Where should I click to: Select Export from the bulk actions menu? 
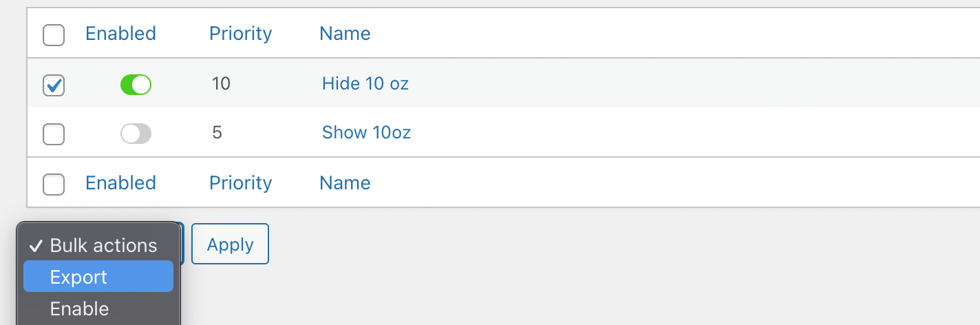click(98, 277)
